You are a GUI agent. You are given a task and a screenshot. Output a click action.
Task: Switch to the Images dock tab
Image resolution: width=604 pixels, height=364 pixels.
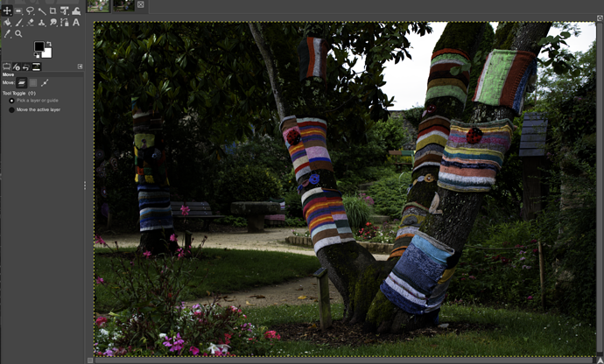[36, 67]
